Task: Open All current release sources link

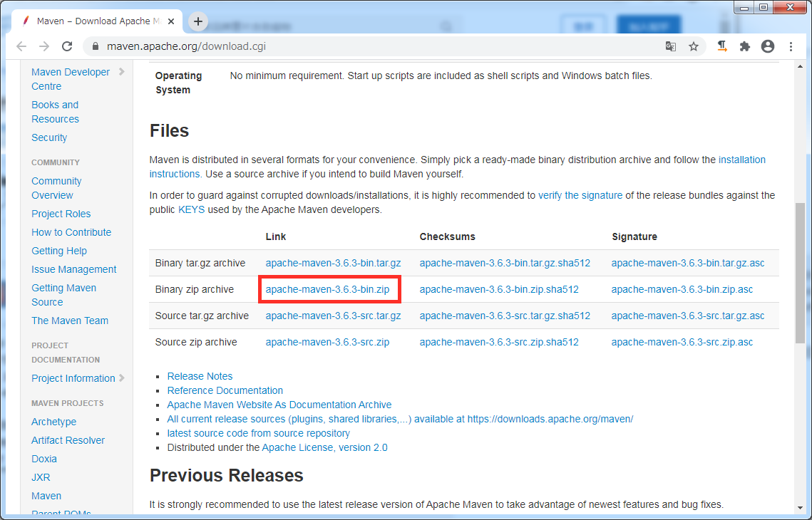Action: [400, 419]
